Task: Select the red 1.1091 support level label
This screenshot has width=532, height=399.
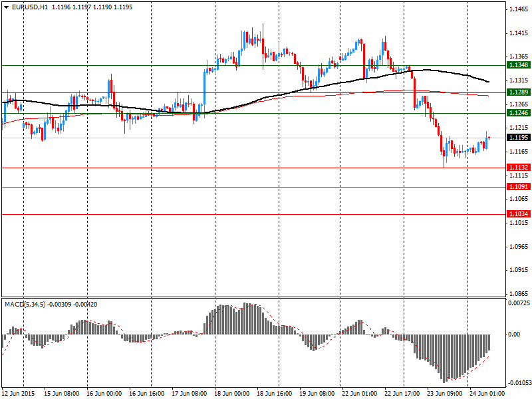Action: click(x=519, y=187)
